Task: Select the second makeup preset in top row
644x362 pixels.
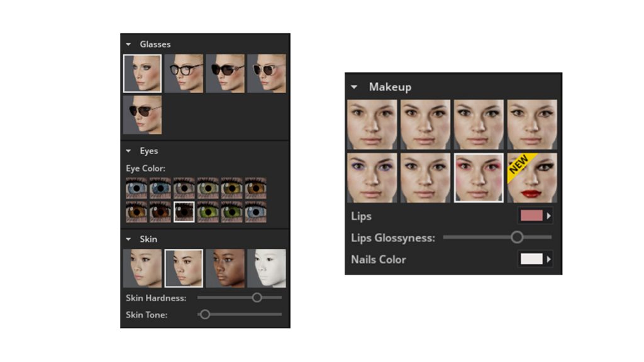Action: (x=426, y=124)
